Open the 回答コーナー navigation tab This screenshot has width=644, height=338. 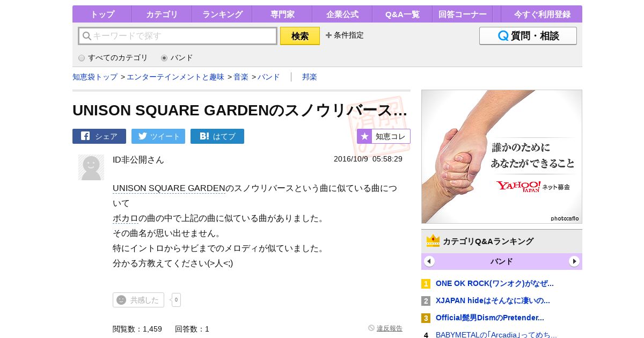click(x=462, y=14)
